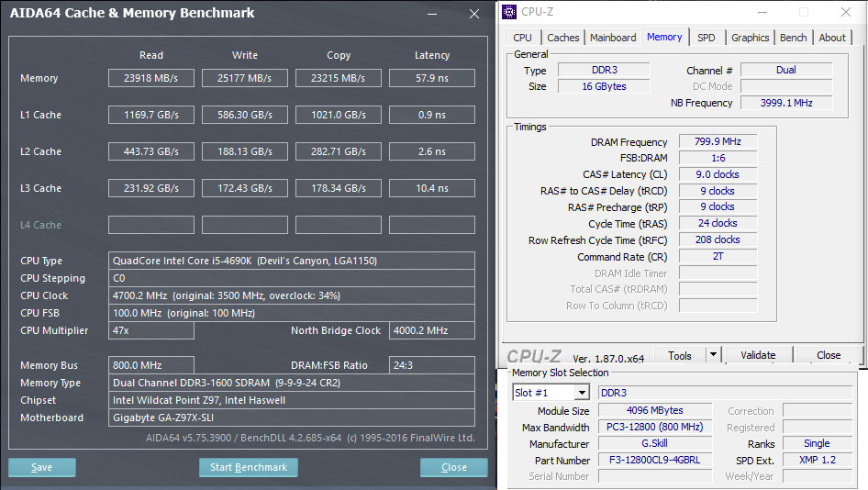Click the Part Number F3-12800CL9-4GBRL
This screenshot has height=490, width=868.
(655, 460)
